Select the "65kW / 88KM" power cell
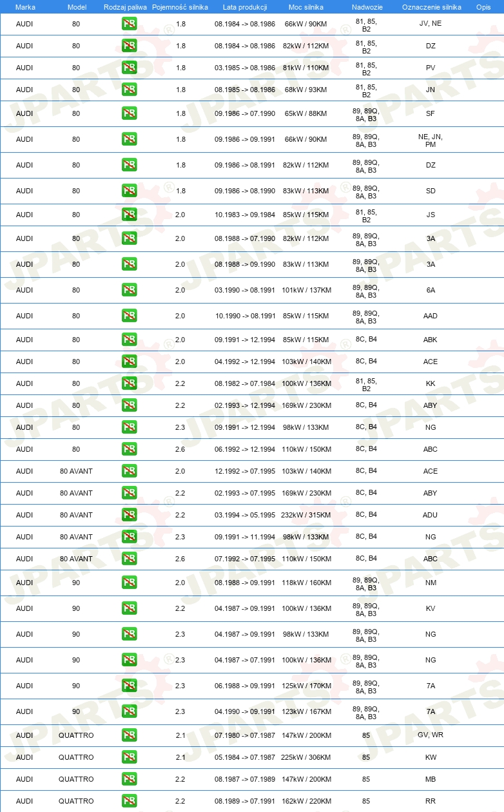Screen dimensions: 504x812 (x=305, y=113)
